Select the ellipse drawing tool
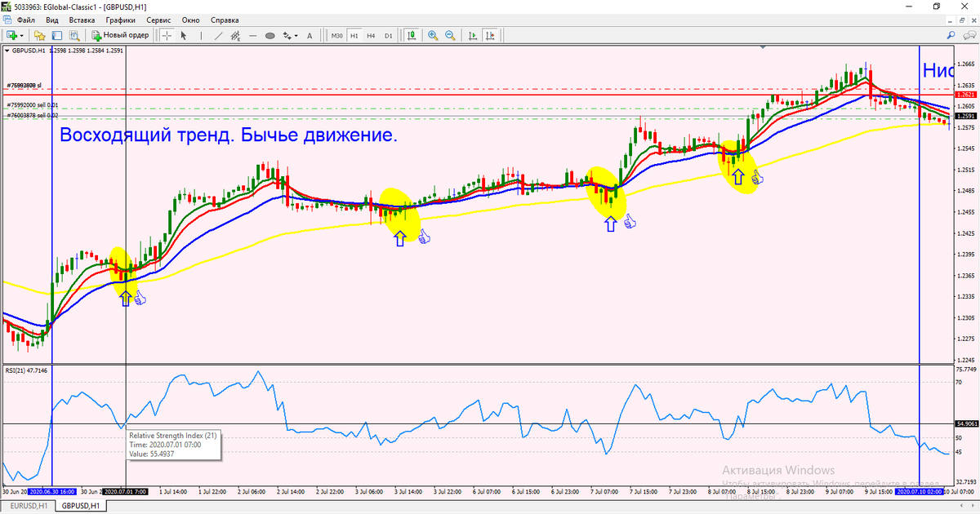The image size is (980, 514). [270, 35]
